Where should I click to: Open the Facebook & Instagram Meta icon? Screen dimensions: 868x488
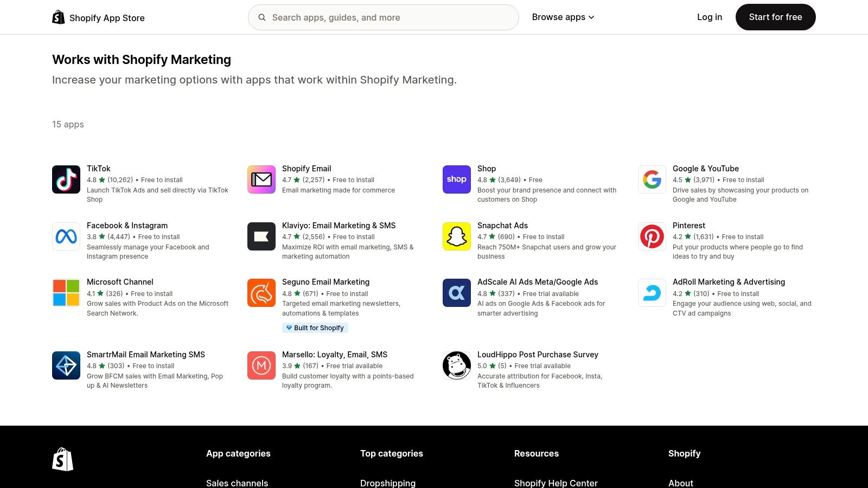coord(66,236)
